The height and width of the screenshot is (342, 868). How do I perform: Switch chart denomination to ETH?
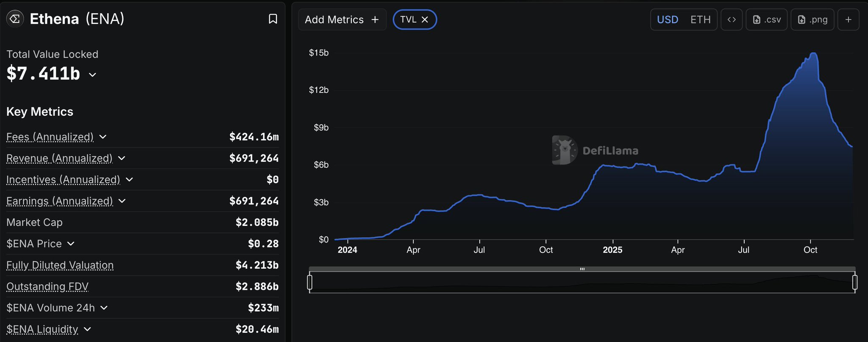pyautogui.click(x=700, y=19)
